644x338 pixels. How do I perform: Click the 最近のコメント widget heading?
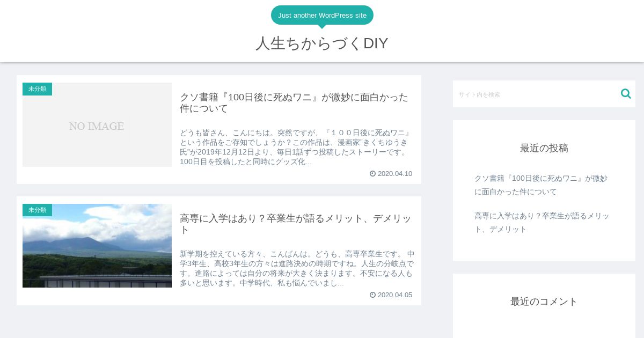[544, 302]
